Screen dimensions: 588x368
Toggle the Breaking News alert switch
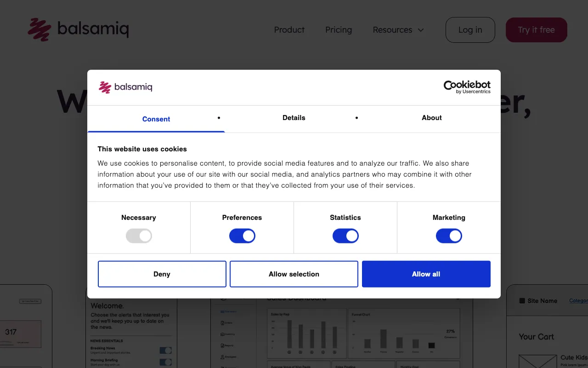click(x=166, y=350)
